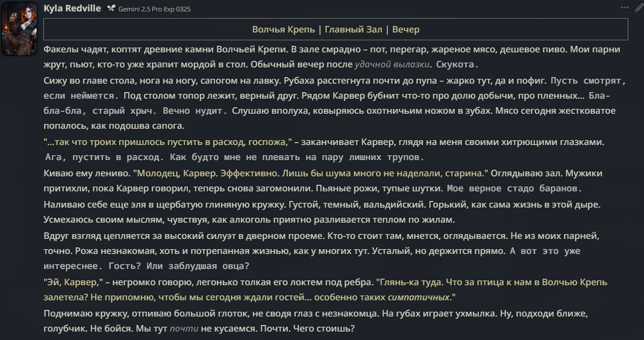Click the Волчья Крепь location header box
The image size is (644, 340).
[x=336, y=29]
